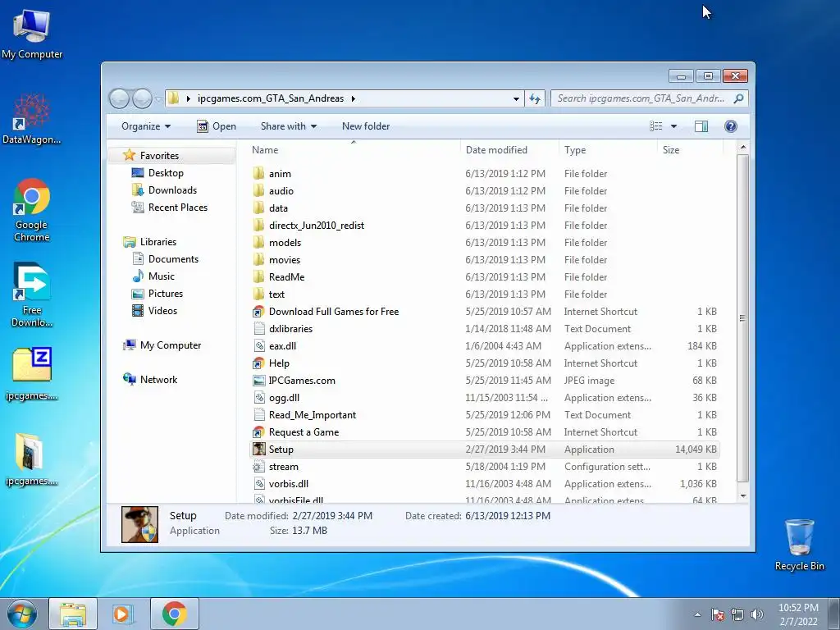This screenshot has width=840, height=630.
Task: Sort by the Name column header
Action: tap(354, 150)
